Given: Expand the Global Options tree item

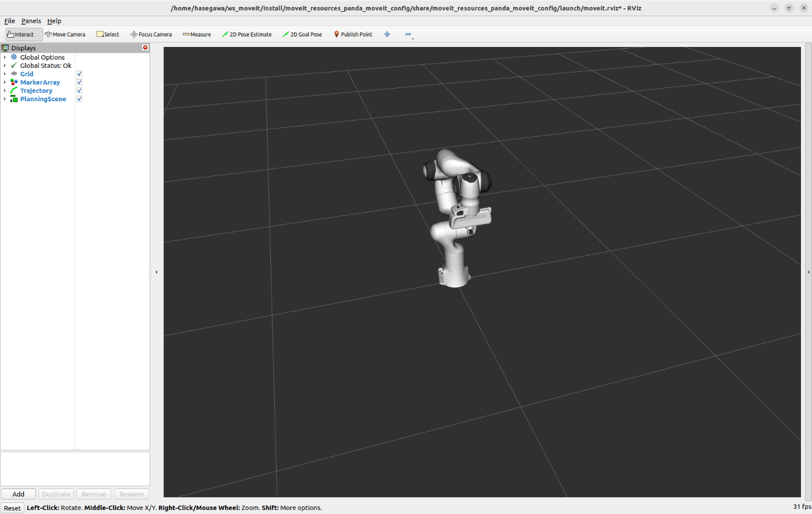Looking at the screenshot, I should (x=5, y=57).
